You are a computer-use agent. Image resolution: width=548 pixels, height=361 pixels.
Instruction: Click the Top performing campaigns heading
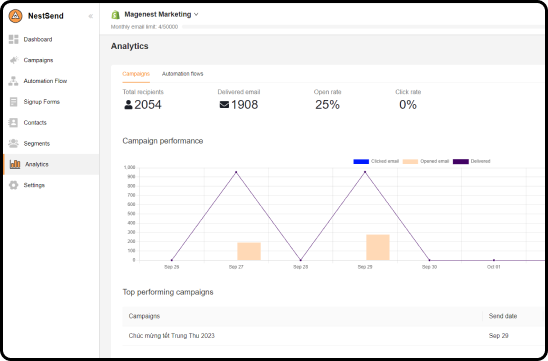tap(168, 292)
